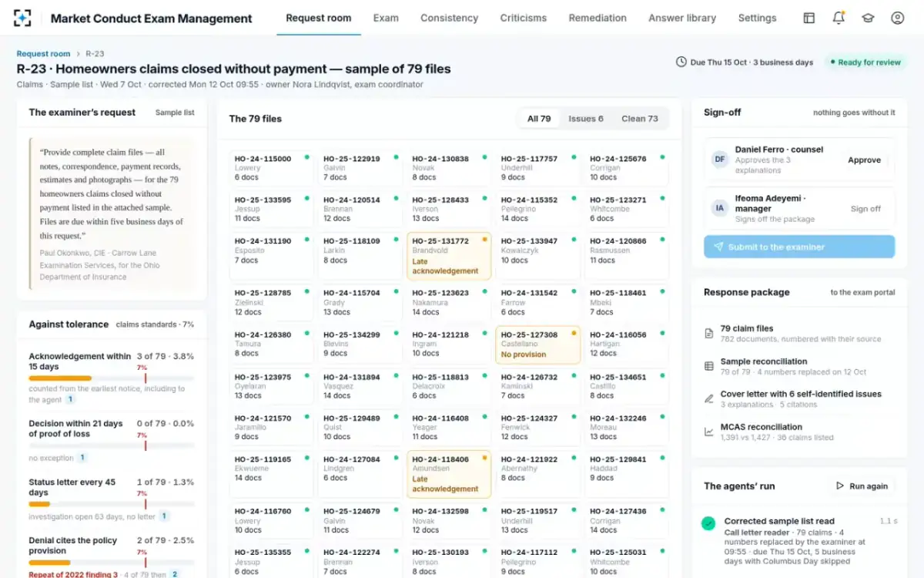Open file HO-24-126380 Tamura
The height and width of the screenshot is (578, 924).
coord(271,344)
